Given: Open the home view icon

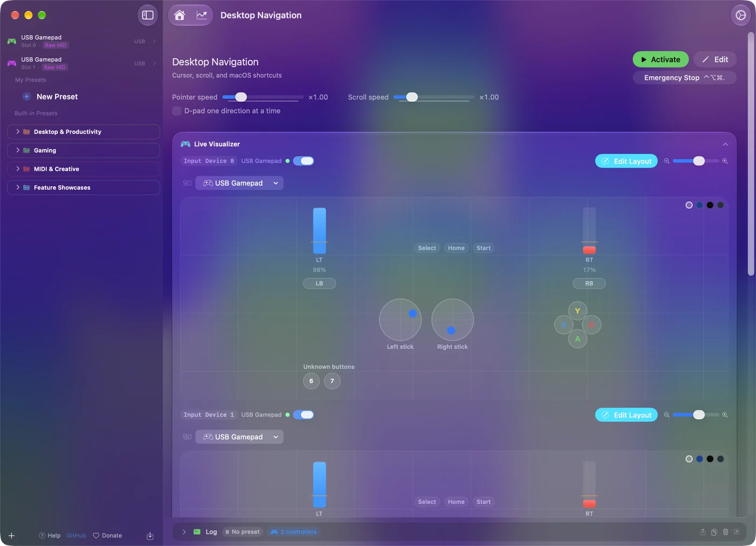Looking at the screenshot, I should pyautogui.click(x=179, y=15).
